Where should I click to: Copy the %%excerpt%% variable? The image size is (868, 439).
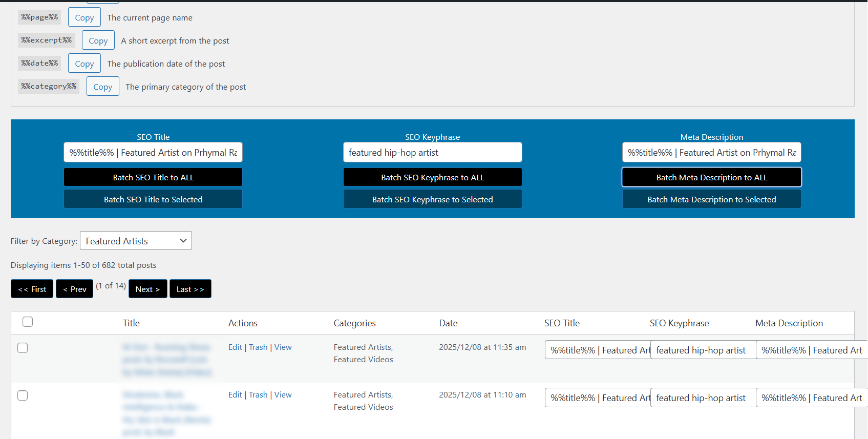tap(98, 40)
